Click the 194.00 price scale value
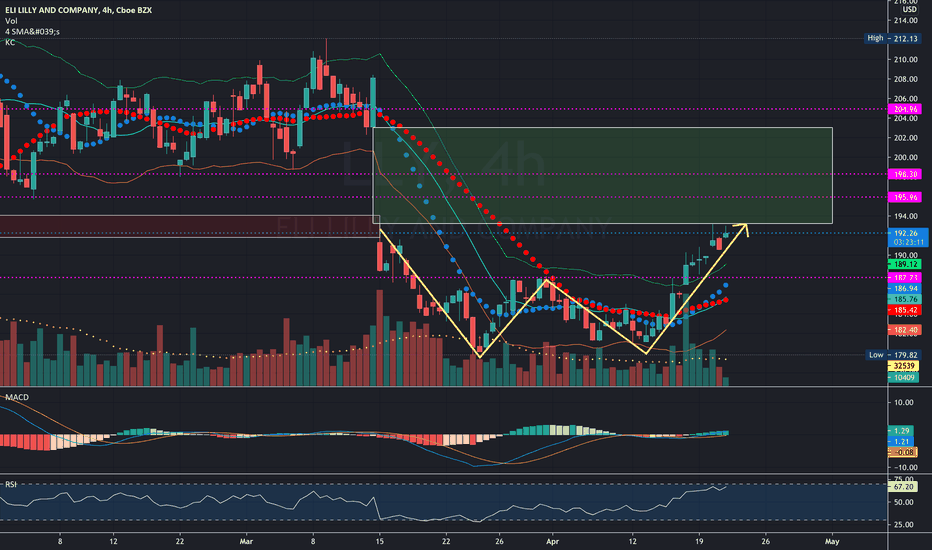This screenshot has width=932, height=550. click(905, 216)
